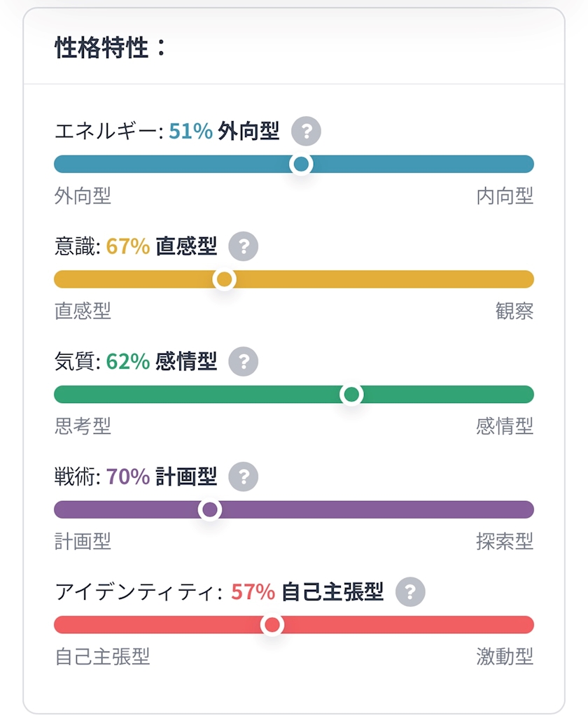Click the yellow 意識 slider handle

click(224, 280)
